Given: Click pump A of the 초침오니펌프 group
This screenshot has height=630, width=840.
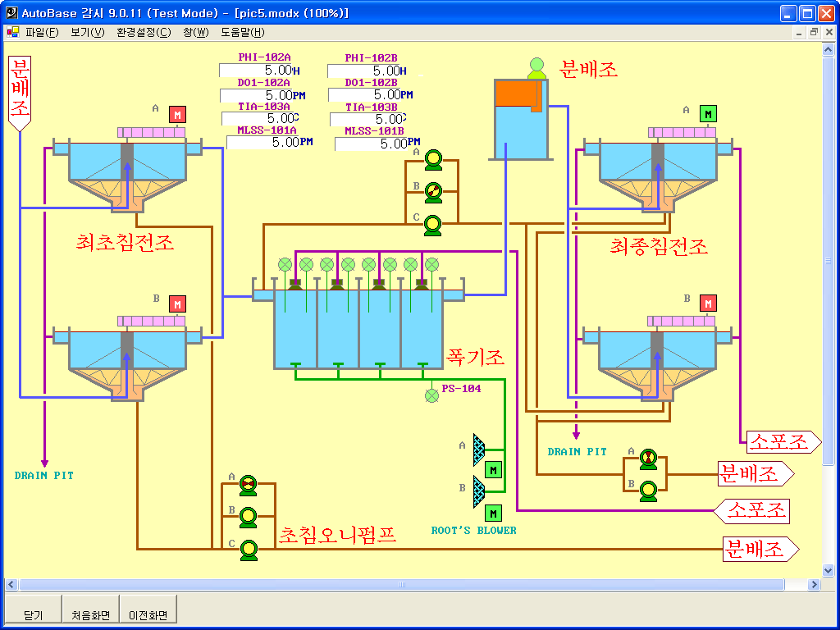Looking at the screenshot, I should tap(248, 485).
